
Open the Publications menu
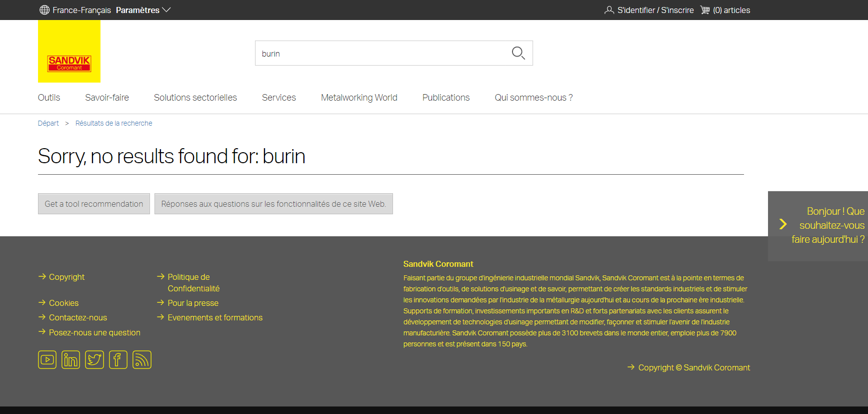[x=446, y=98]
